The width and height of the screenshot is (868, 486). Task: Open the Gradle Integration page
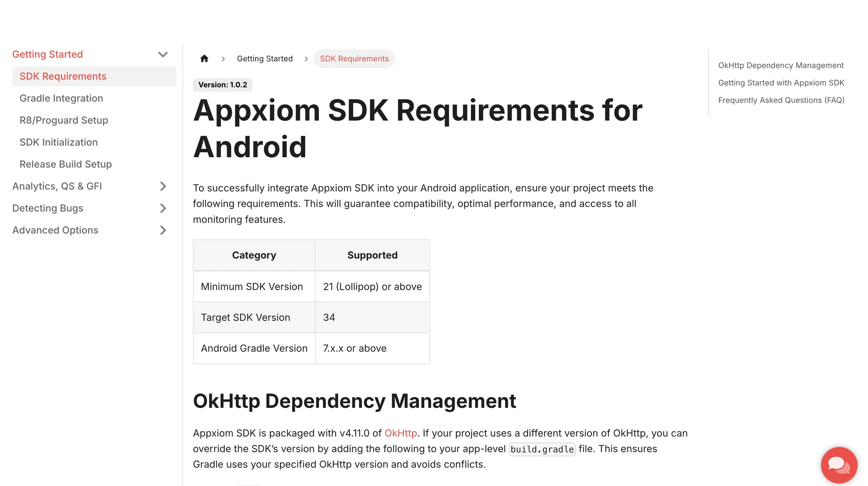point(61,98)
